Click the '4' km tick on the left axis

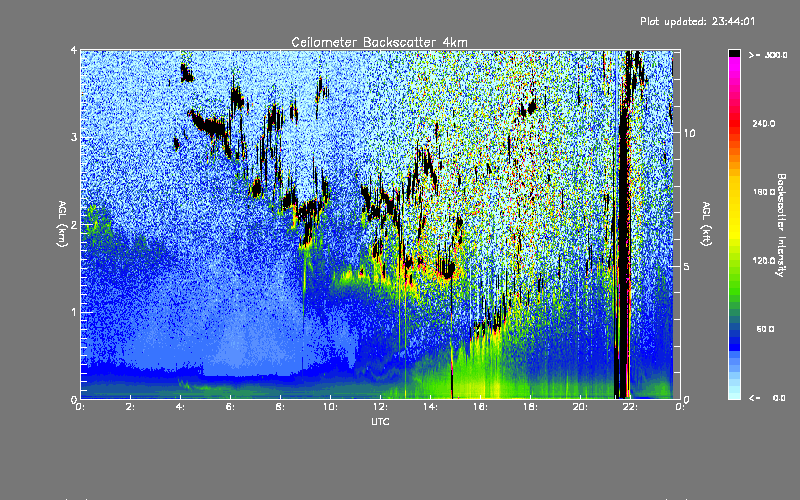coord(74,50)
